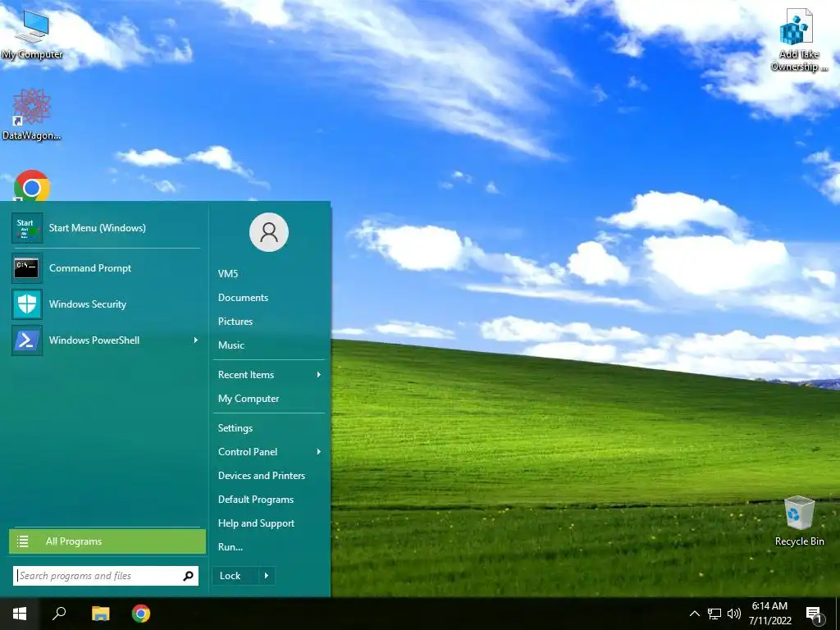Click the All Programs list icon
The height and width of the screenshot is (630, 840).
click(x=22, y=541)
